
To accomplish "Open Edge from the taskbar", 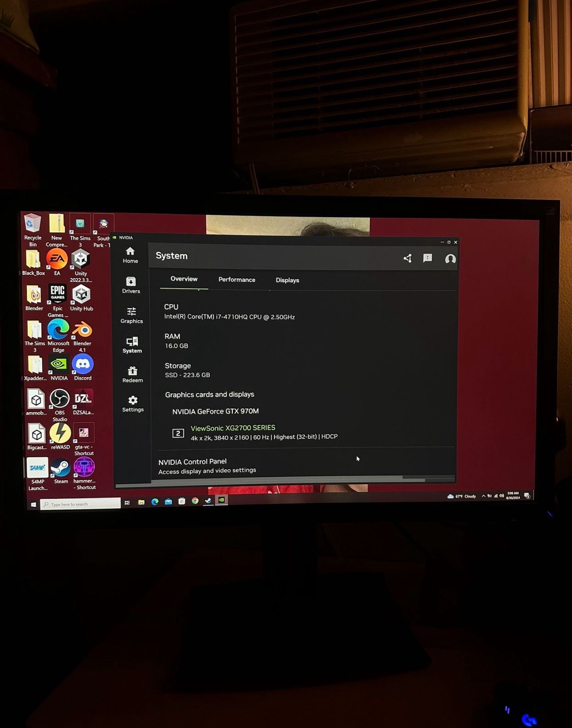I will tap(155, 502).
